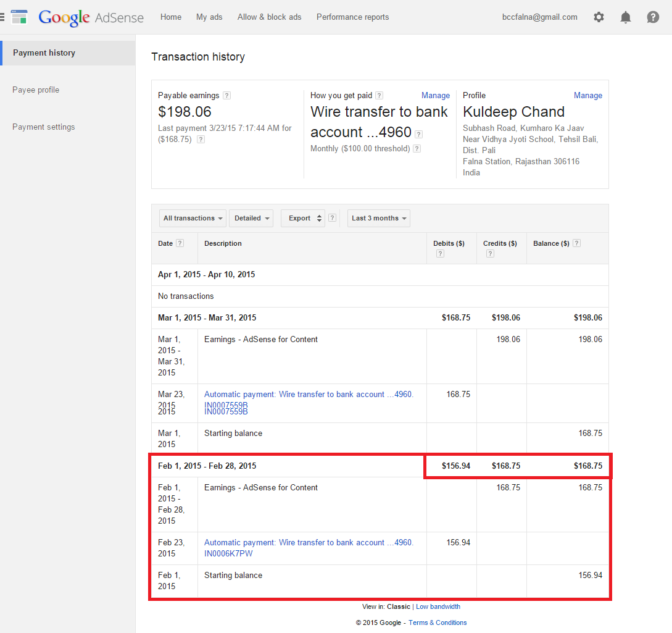Viewport: 672px width, 633px height.
Task: Open the Detailed view dropdown
Action: (251, 218)
